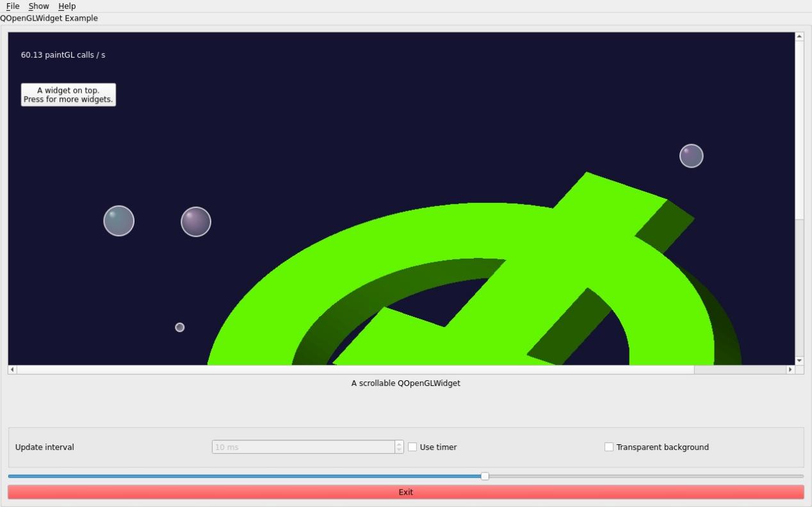Click the red Exit button
Viewport: 812px width, 507px height.
(405, 492)
